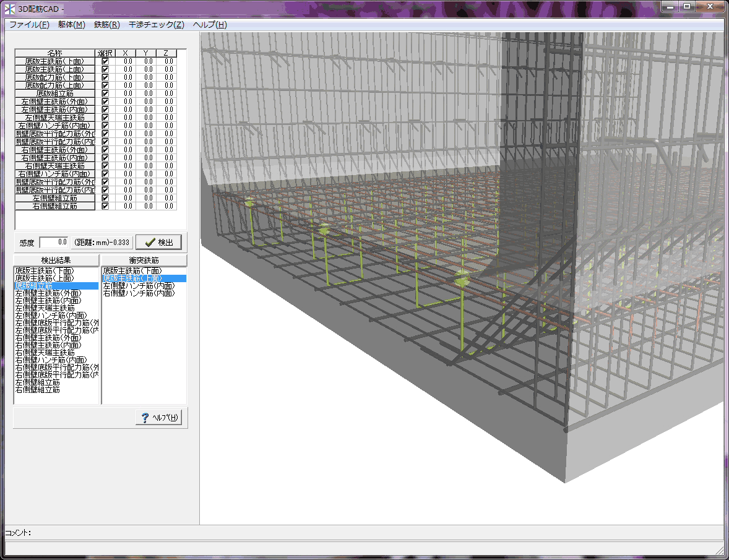Open the ヘルプ(H) menu in menu bar
This screenshot has height=560, width=729.
(x=210, y=25)
